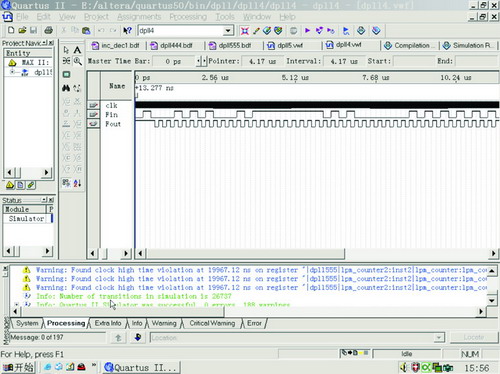Switch to the Critical Warning messages tab

pyautogui.click(x=212, y=323)
